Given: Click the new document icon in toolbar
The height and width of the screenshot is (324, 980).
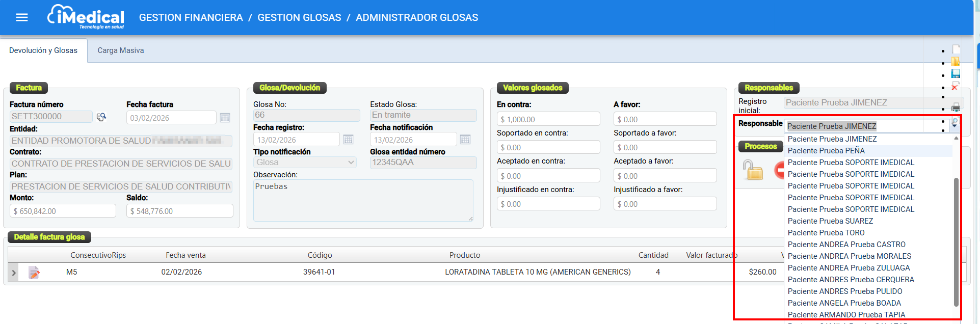Looking at the screenshot, I should click(956, 49).
